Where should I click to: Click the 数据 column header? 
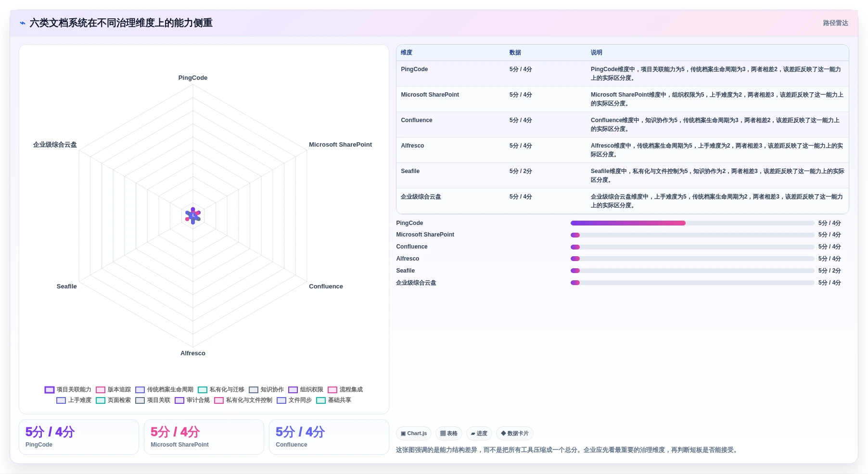point(515,52)
